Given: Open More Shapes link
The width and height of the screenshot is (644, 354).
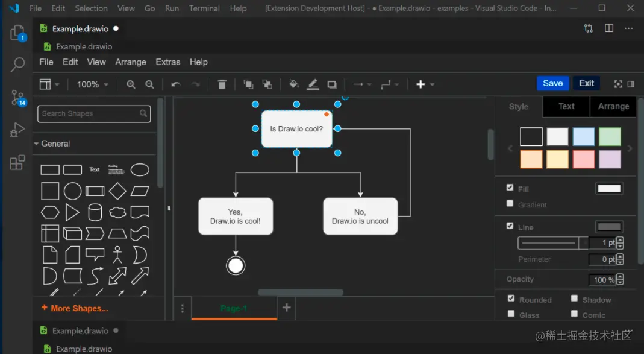Looking at the screenshot, I should 75,308.
